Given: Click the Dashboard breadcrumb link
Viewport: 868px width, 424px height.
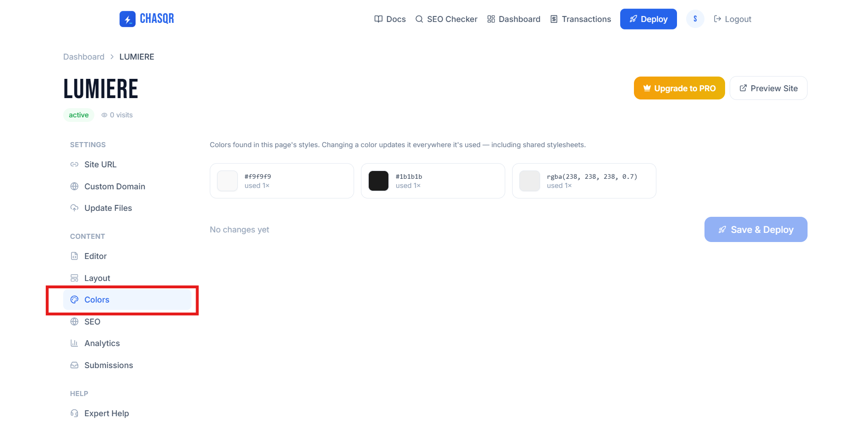Looking at the screenshot, I should pyautogui.click(x=84, y=57).
